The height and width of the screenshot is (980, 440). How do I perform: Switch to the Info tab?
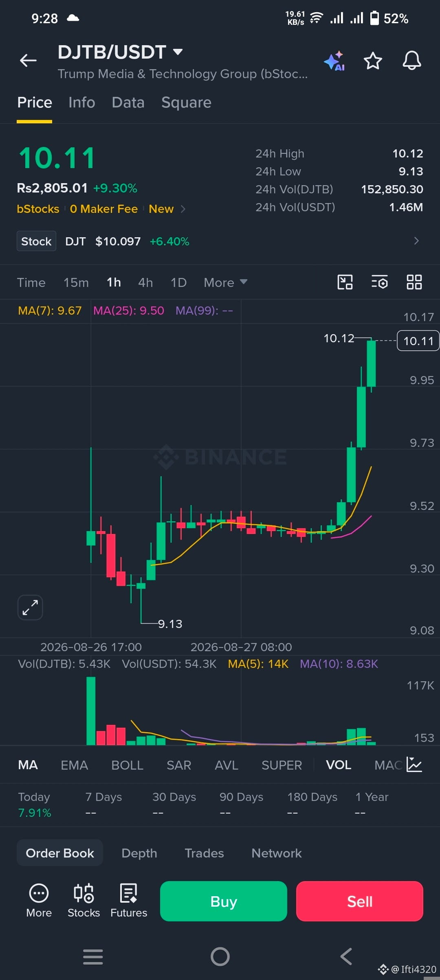coord(82,103)
